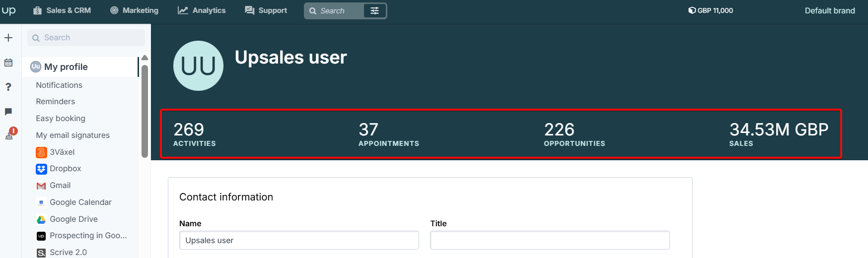The height and width of the screenshot is (258, 868).
Task: Open the Sales & CRM menu
Action: click(62, 10)
